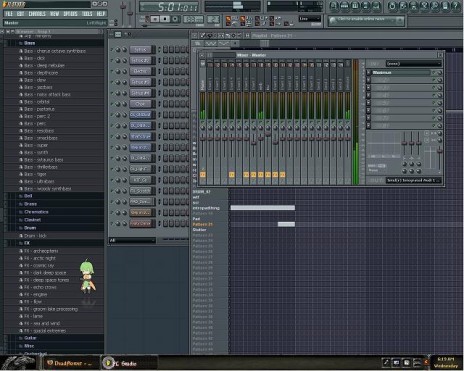This screenshot has height=371, width=464.
Task: Select 'Bass - orbital' preset
Action: [37, 102]
